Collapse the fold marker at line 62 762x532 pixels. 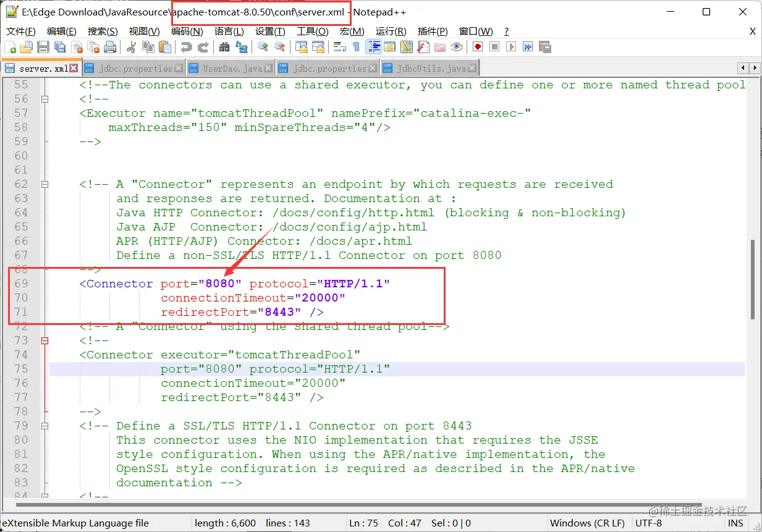tap(44, 184)
